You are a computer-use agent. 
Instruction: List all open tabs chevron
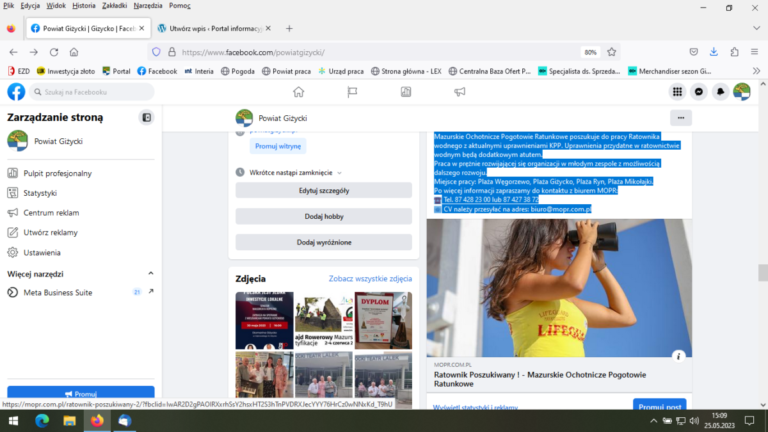coord(756,28)
